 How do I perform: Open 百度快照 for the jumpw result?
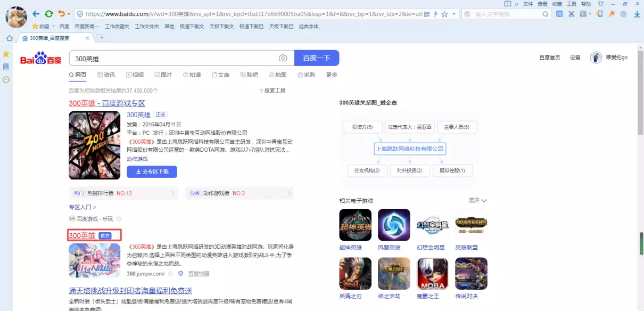tap(199, 274)
